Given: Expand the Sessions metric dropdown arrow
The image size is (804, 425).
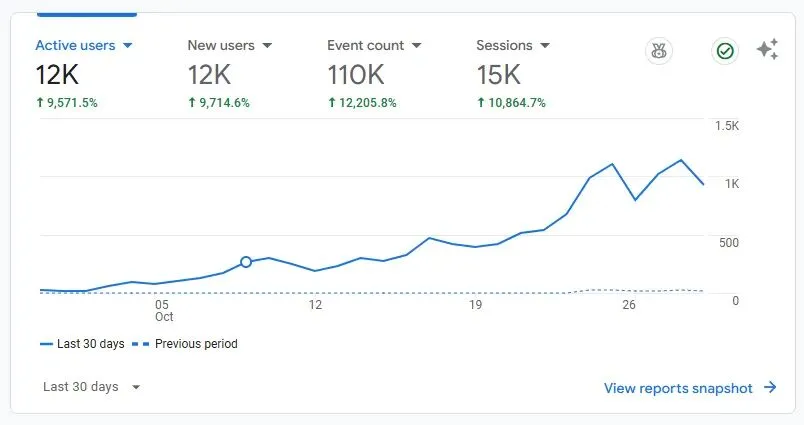Looking at the screenshot, I should [x=545, y=46].
